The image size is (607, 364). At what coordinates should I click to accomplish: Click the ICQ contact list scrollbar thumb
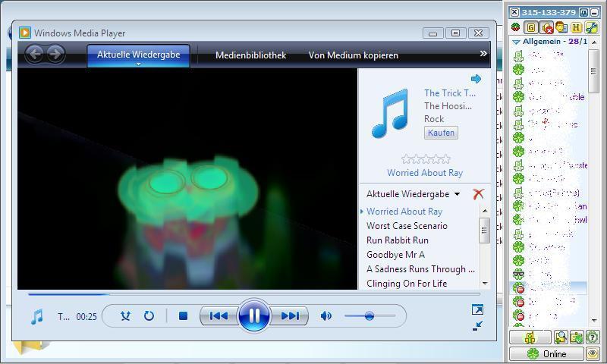tap(593, 71)
